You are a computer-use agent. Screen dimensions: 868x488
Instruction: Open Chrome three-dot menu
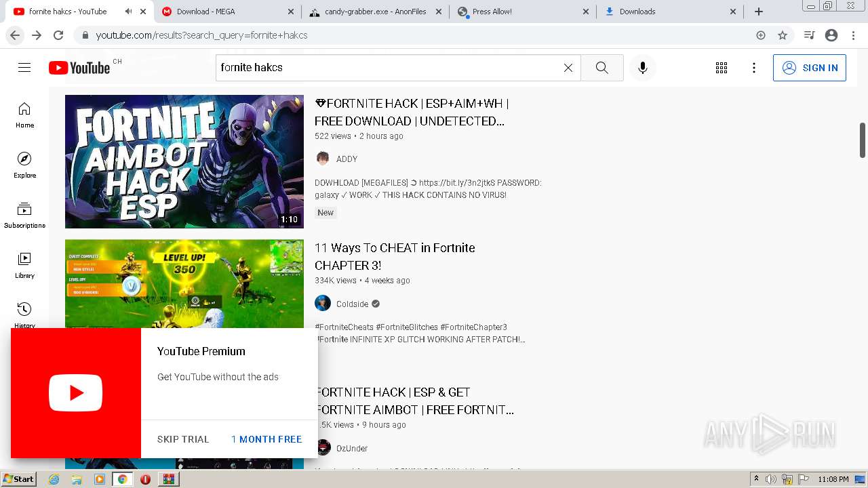tap(853, 35)
